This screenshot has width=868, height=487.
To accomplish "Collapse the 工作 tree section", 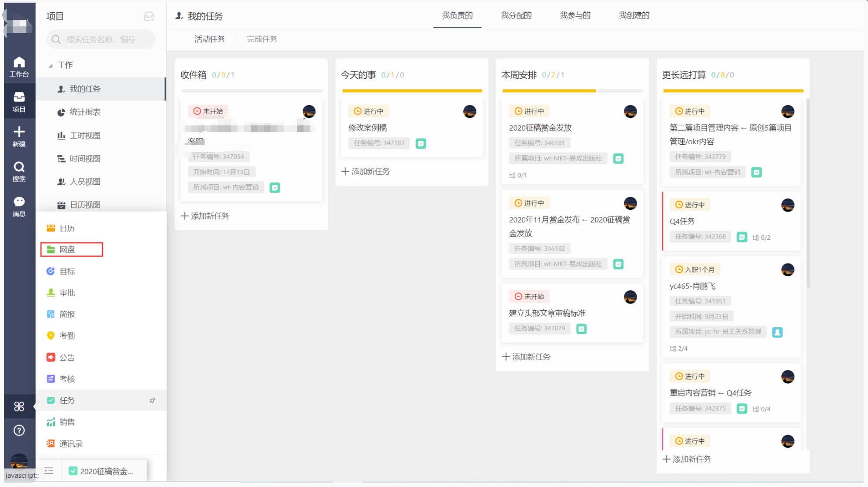I will [x=51, y=66].
